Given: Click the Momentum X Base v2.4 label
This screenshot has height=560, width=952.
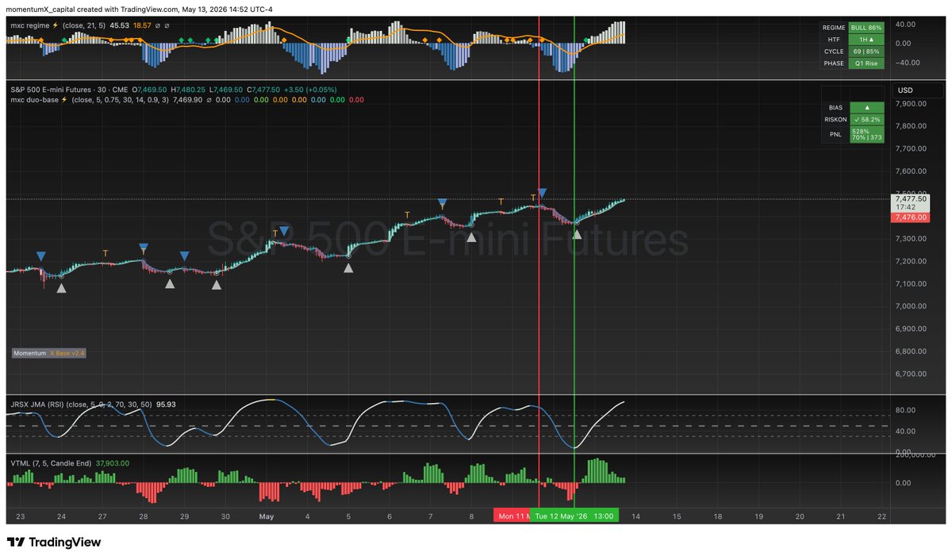Looking at the screenshot, I should [49, 352].
